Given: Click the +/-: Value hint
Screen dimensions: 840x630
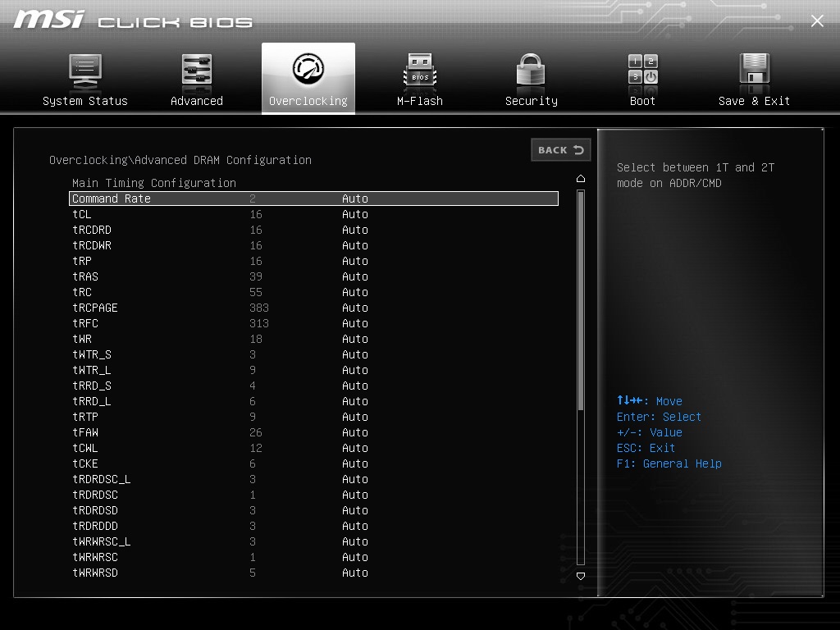Looking at the screenshot, I should click(x=649, y=432).
